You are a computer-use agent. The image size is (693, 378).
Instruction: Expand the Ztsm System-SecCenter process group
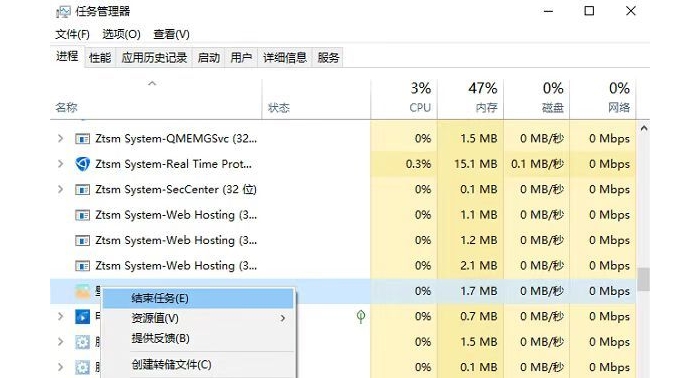pyautogui.click(x=61, y=190)
